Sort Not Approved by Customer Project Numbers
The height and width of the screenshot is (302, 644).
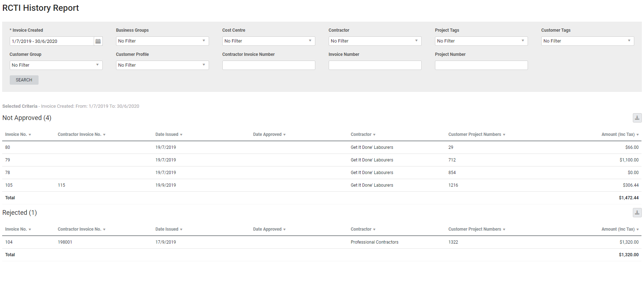tap(477, 134)
